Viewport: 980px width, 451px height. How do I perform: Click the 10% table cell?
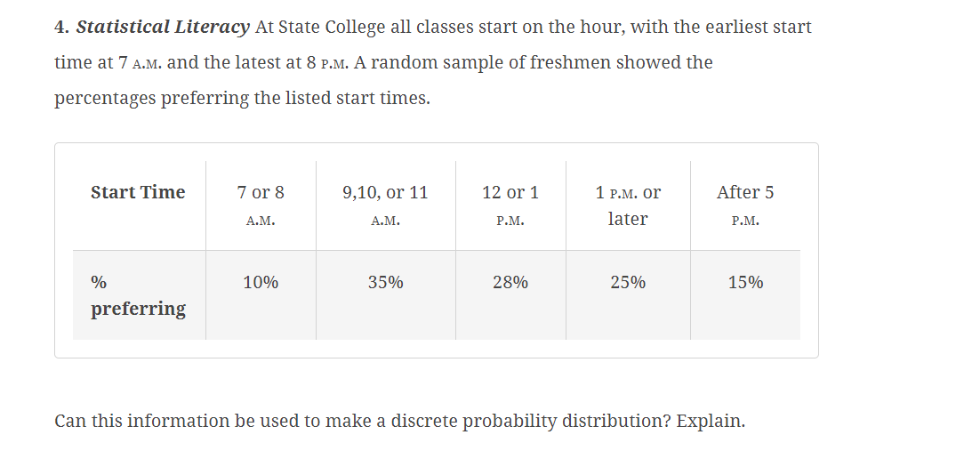coord(261,295)
